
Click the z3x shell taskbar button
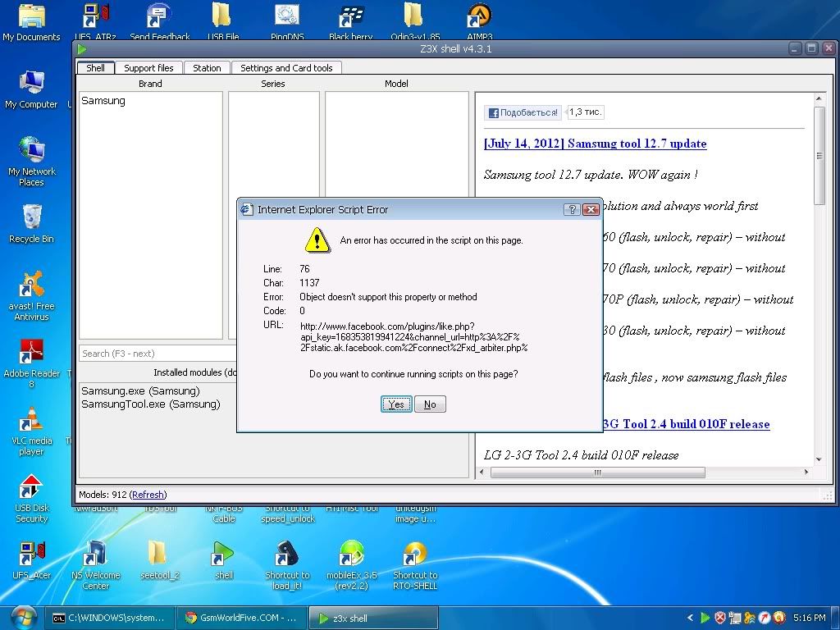click(x=373, y=618)
